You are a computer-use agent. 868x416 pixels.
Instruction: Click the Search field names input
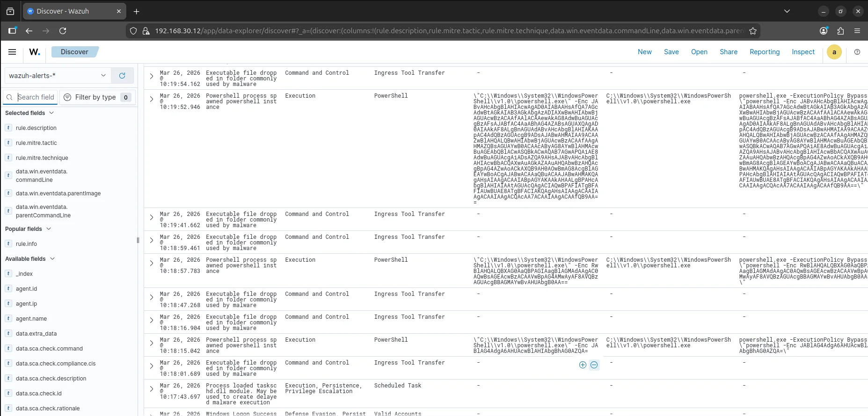(36, 97)
